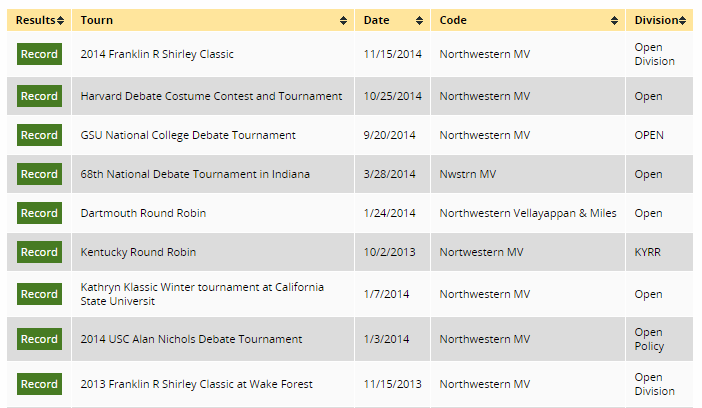The height and width of the screenshot is (408, 702).
Task: View Record for 2014 USC Alan Nichols
Action: click(x=39, y=339)
